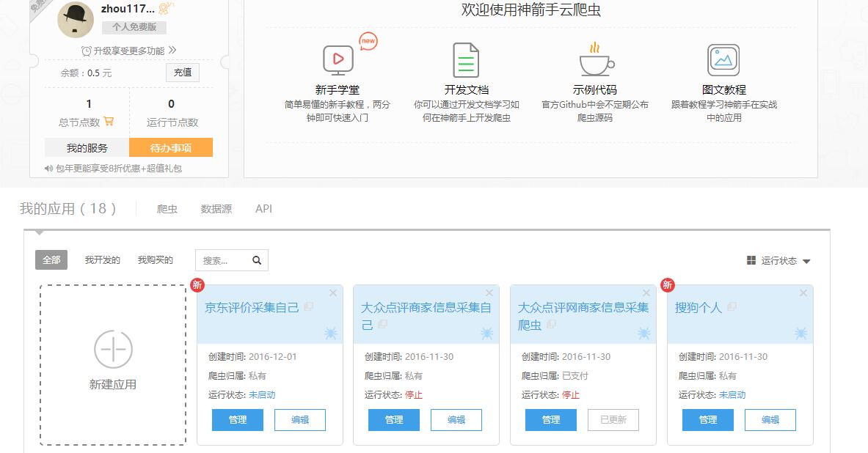Click the 包年更能享受8折优惠+超值礼包 notice

click(119, 168)
